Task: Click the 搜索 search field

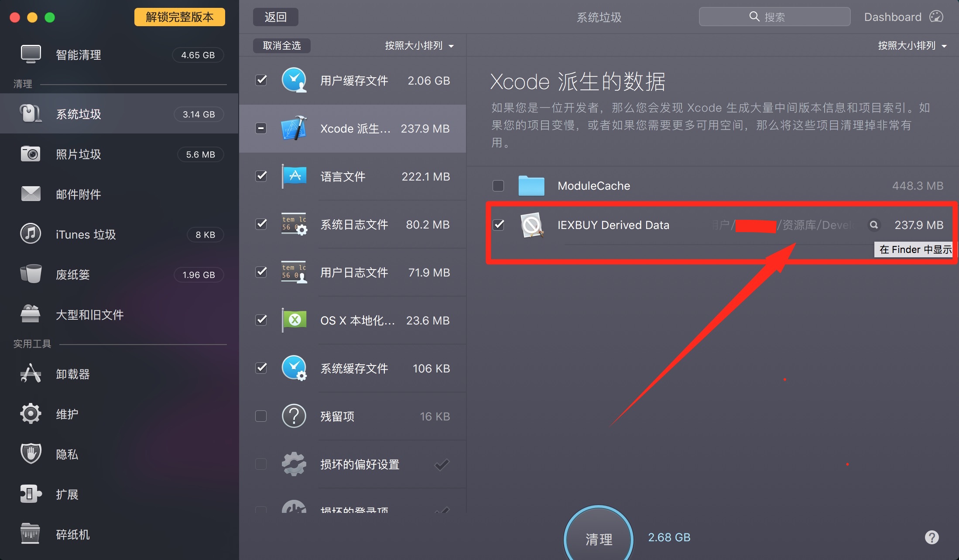Action: (x=774, y=17)
